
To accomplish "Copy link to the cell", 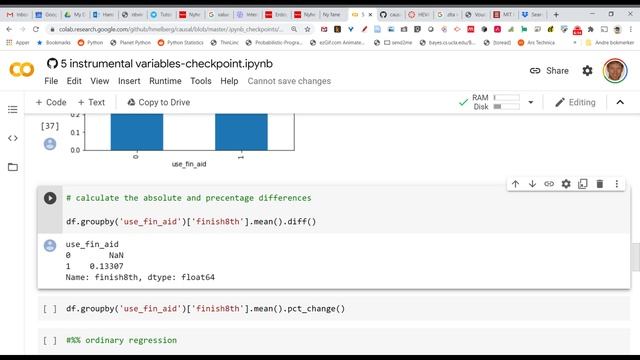I will click(x=549, y=184).
